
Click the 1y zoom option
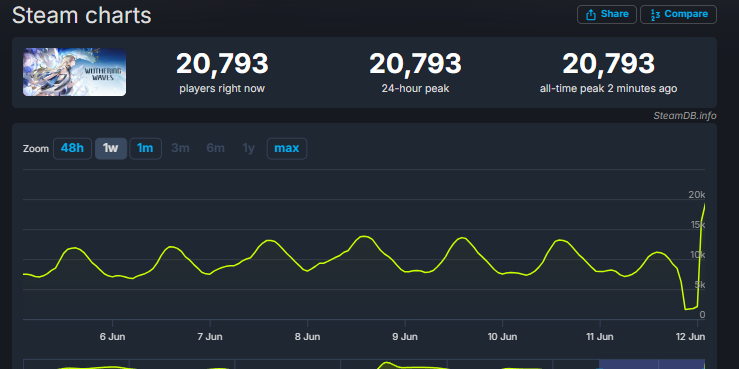click(248, 148)
